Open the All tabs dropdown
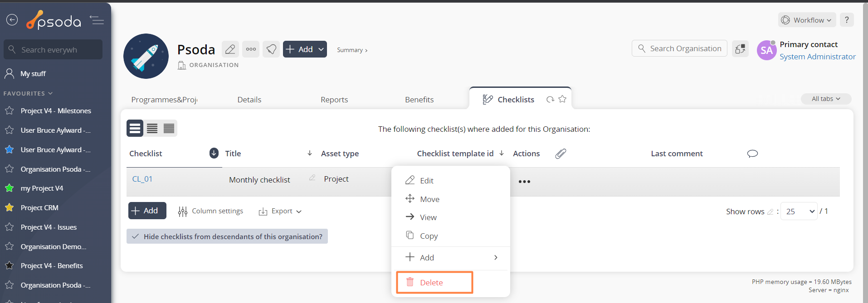This screenshot has height=303, width=868. click(x=826, y=99)
